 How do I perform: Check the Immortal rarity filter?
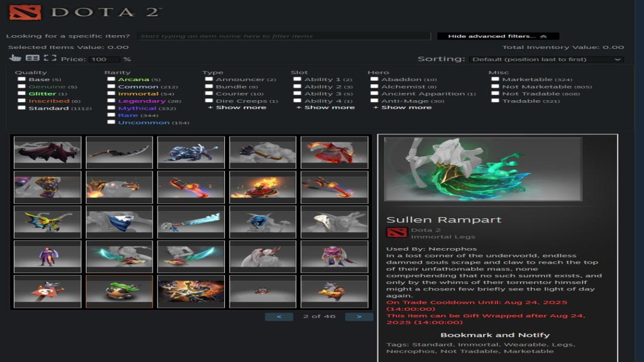point(112,94)
